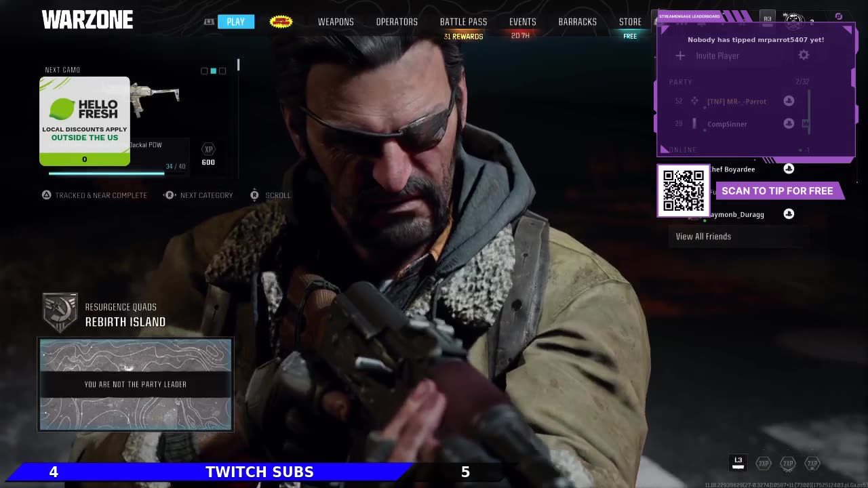
Task: Click the ring icon at top-right corner
Action: (839, 16)
